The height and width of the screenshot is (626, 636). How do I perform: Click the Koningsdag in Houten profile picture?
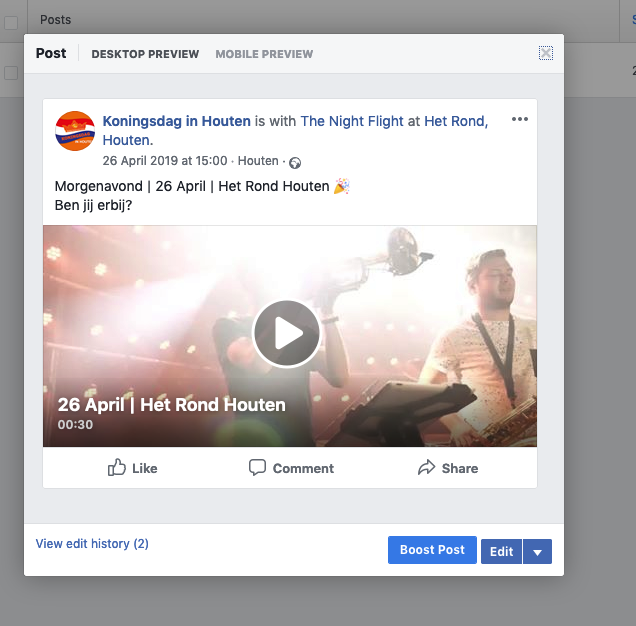click(75, 131)
